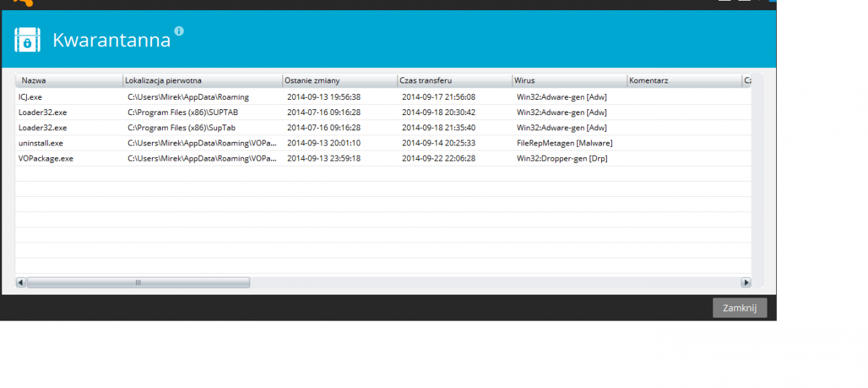Select the ICJ.exe row
Viewport: 868px width, 388px height.
tap(383, 97)
